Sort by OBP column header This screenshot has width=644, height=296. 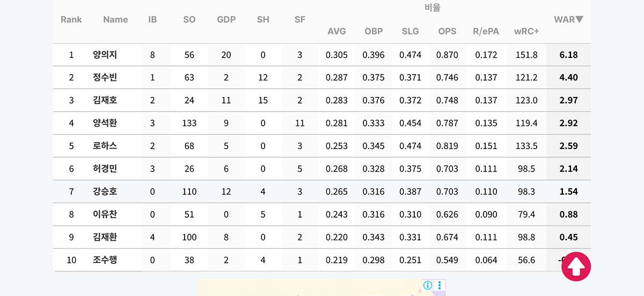point(374,32)
